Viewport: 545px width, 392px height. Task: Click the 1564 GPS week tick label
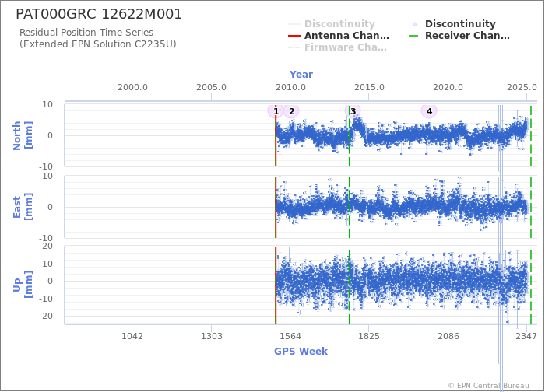[290, 336]
